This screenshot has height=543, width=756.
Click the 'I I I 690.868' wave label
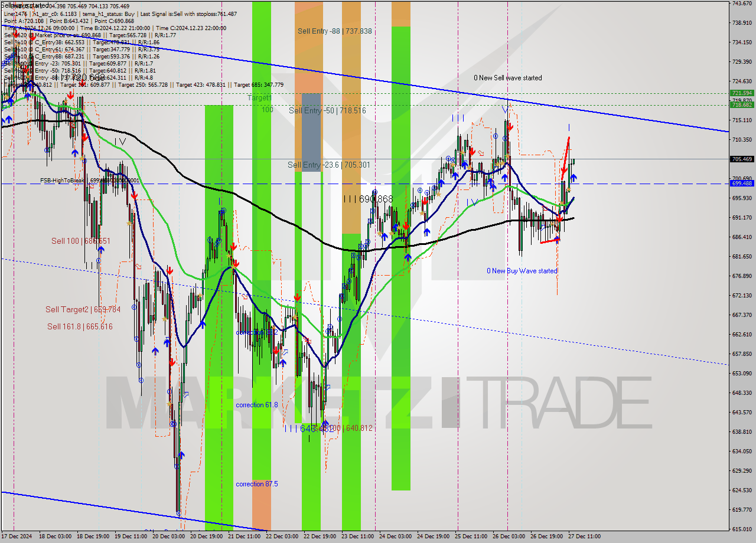[368, 199]
